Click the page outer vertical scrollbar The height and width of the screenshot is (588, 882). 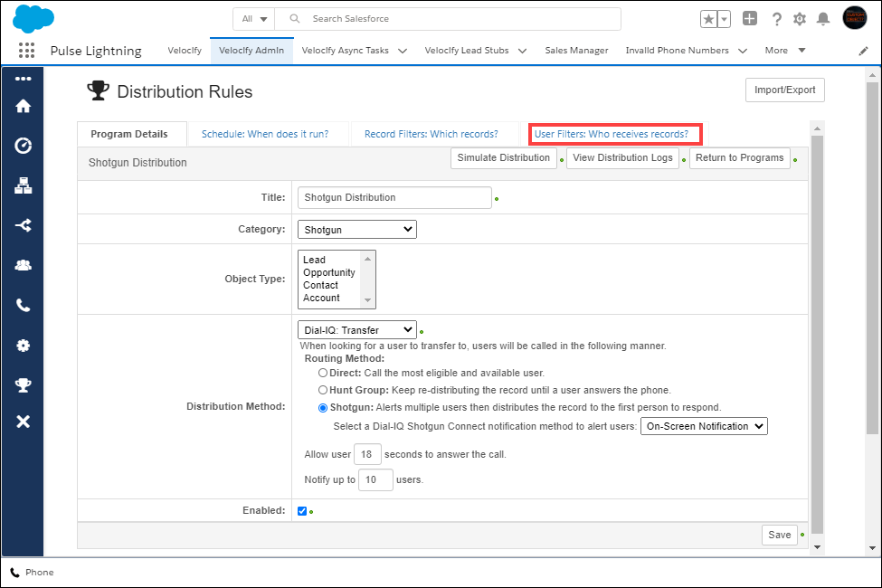[872, 259]
